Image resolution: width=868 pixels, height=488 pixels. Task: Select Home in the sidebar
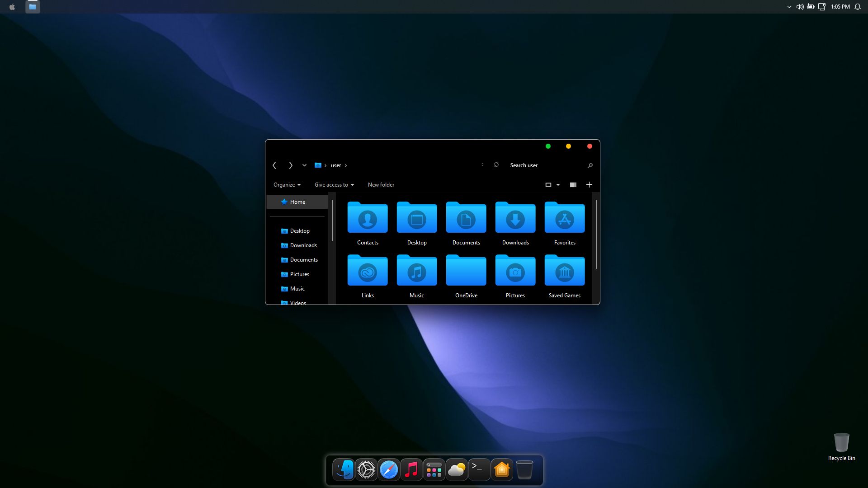(x=297, y=202)
